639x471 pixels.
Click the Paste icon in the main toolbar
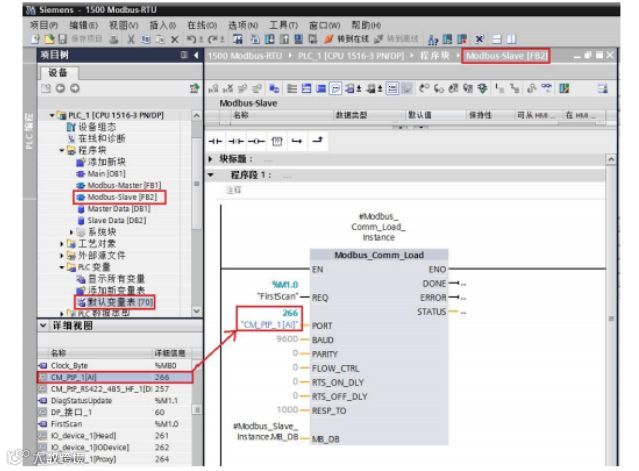pyautogui.click(x=160, y=40)
